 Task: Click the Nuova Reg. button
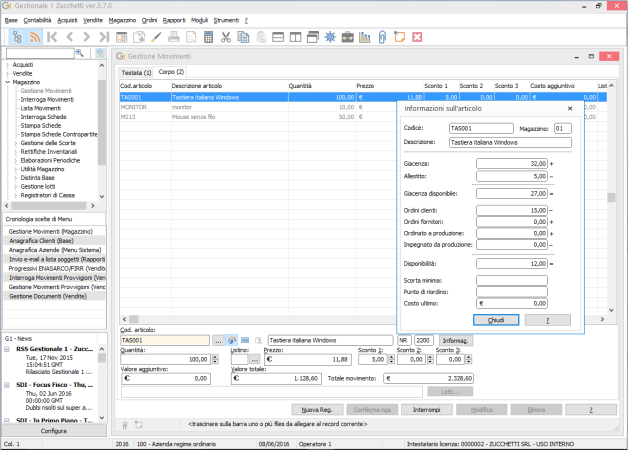pyautogui.click(x=317, y=410)
